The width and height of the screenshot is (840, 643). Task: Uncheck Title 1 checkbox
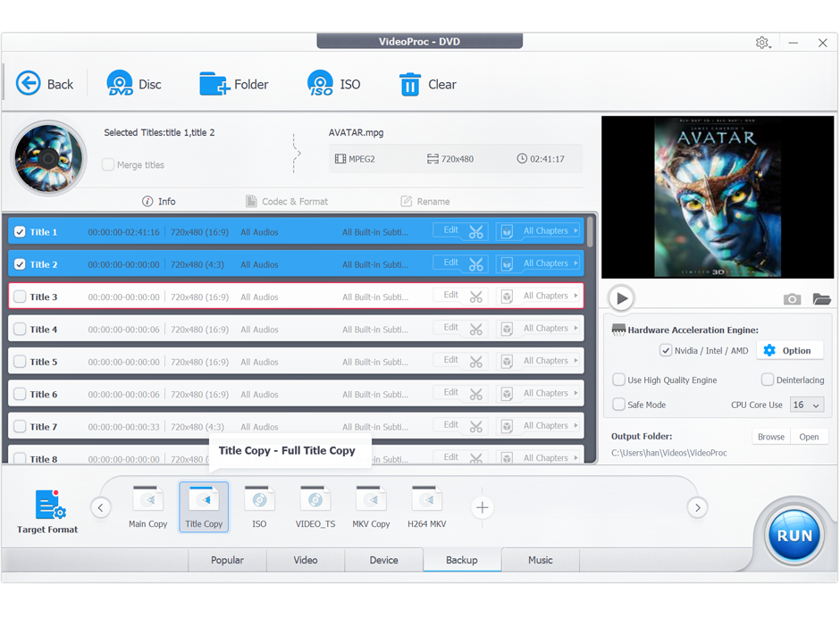click(20, 232)
